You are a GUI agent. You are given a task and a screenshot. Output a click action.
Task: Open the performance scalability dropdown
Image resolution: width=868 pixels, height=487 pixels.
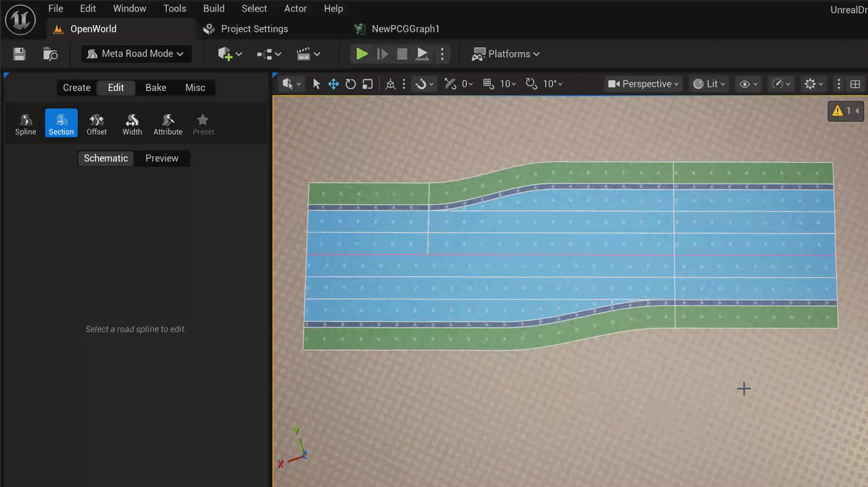(782, 84)
